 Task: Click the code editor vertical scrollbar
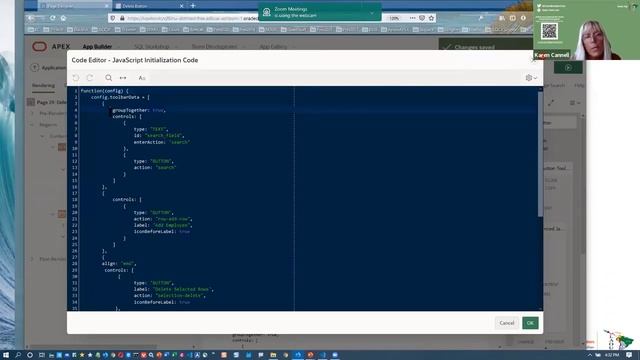(x=540, y=153)
